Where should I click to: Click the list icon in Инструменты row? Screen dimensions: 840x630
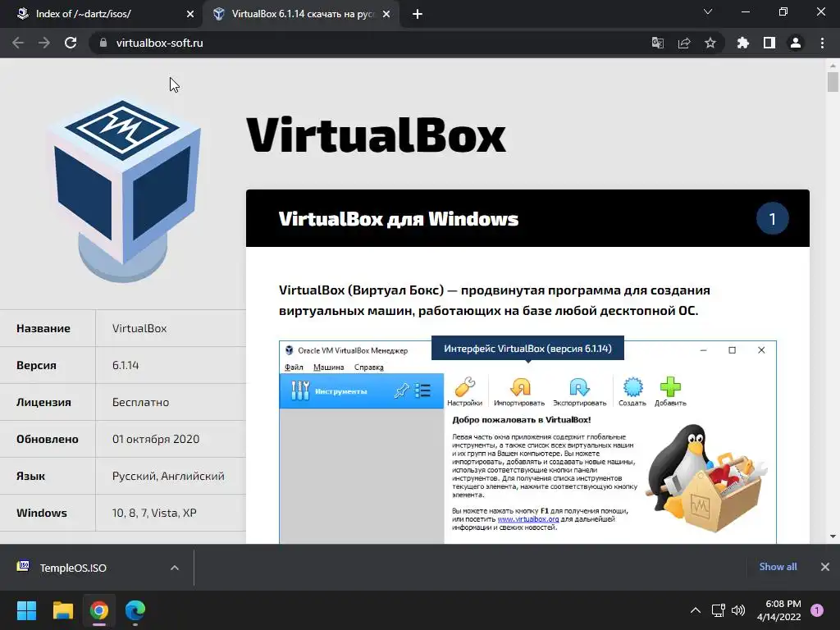(422, 390)
